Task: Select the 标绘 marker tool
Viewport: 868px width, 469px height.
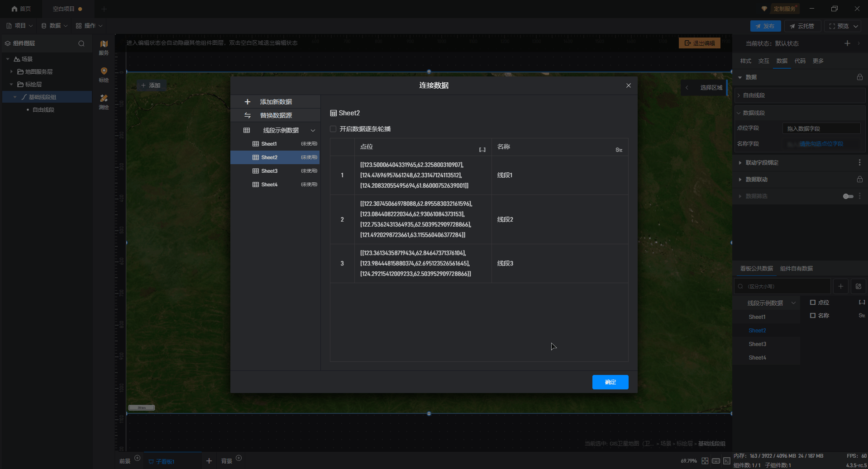Action: 104,74
